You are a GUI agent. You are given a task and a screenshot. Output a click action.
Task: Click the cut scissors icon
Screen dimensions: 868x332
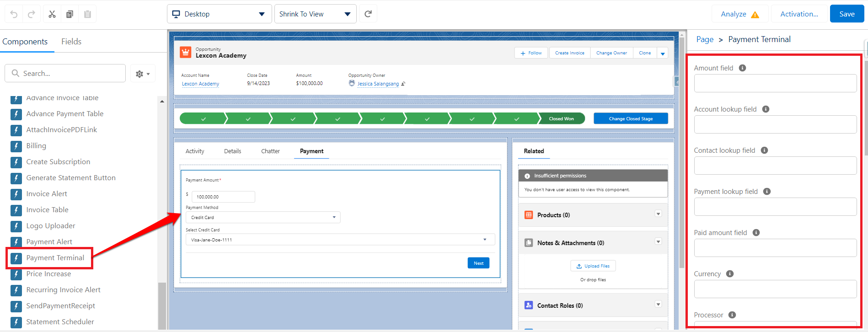(x=52, y=14)
